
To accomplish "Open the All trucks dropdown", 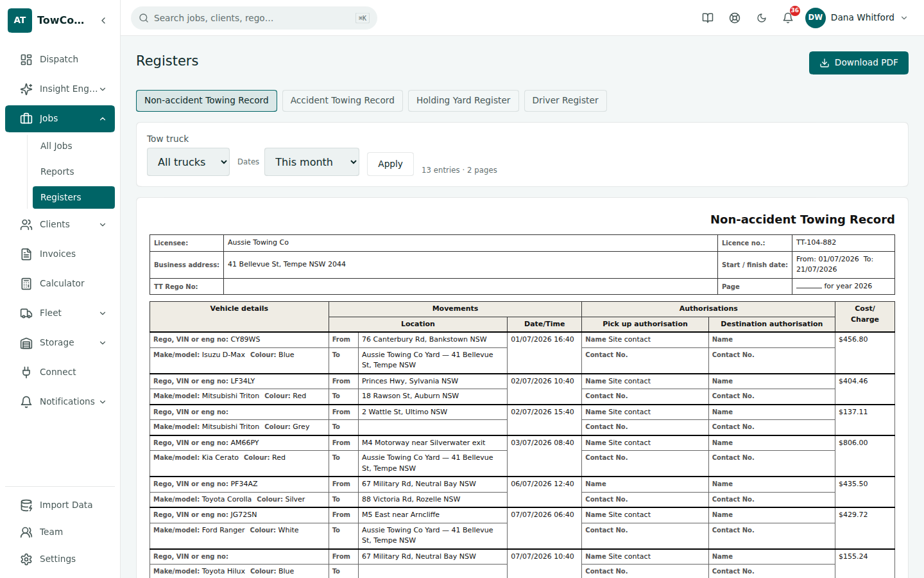I will pyautogui.click(x=188, y=162).
